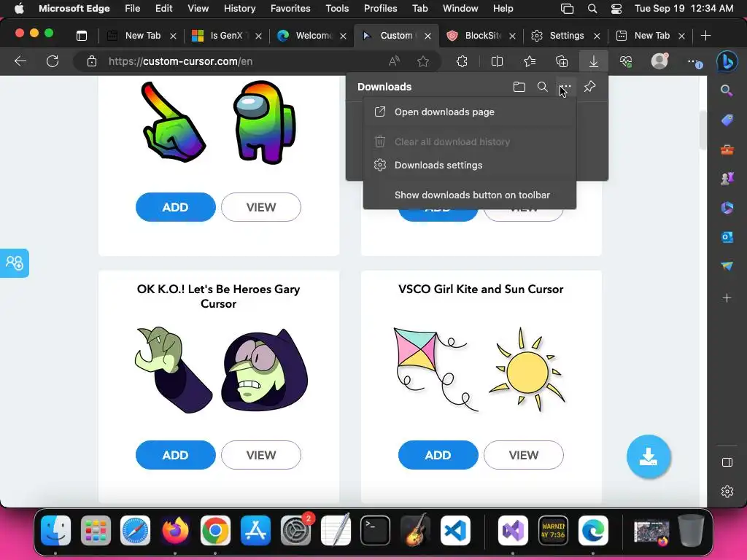
Task: Toggle split screen icon in toolbar
Action: [497, 61]
